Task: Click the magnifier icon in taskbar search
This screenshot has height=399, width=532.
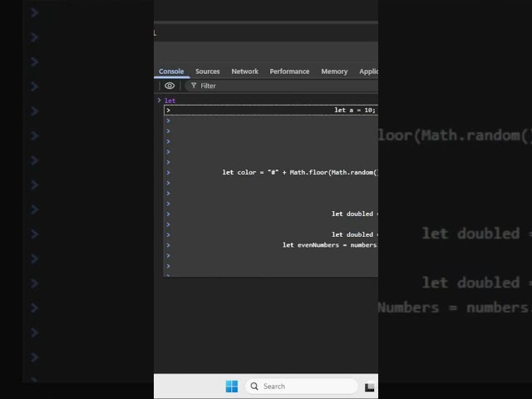Action: pos(254,386)
